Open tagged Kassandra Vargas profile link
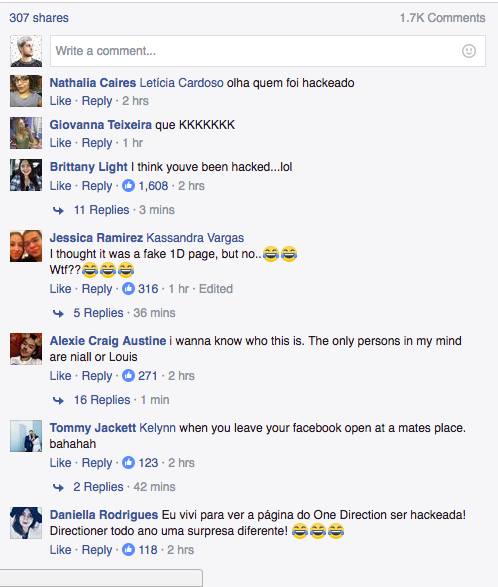 click(195, 238)
